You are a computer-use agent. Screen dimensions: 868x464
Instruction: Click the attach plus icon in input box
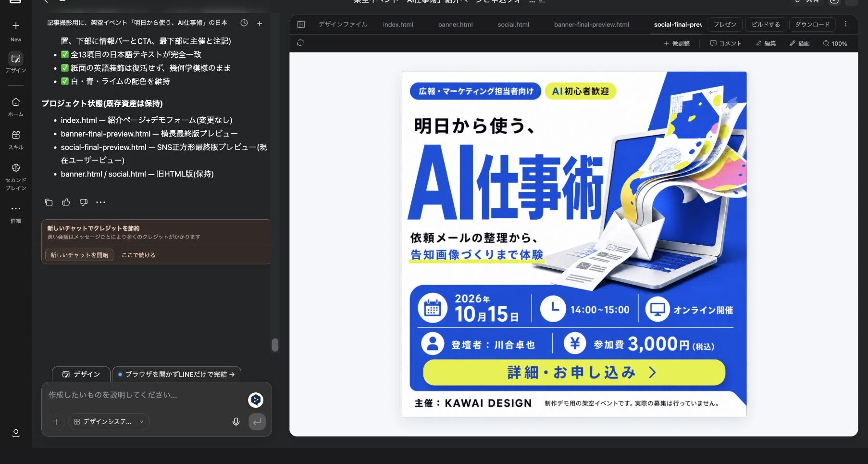click(x=56, y=422)
